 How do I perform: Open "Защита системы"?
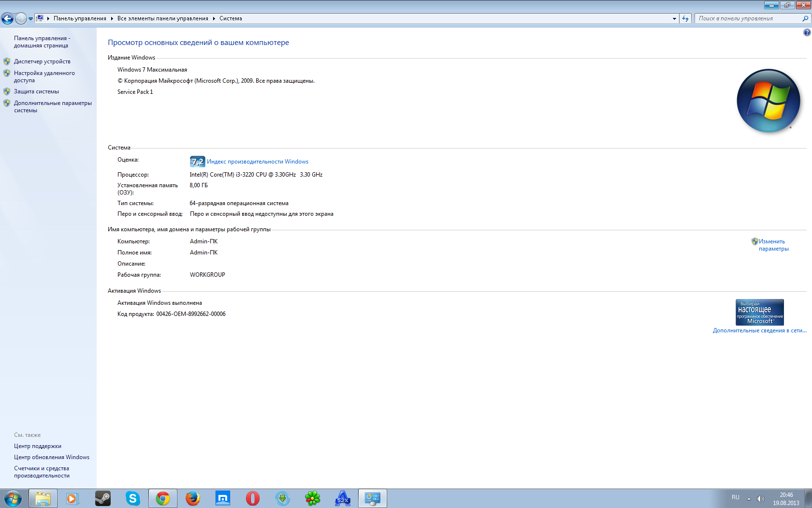36,91
